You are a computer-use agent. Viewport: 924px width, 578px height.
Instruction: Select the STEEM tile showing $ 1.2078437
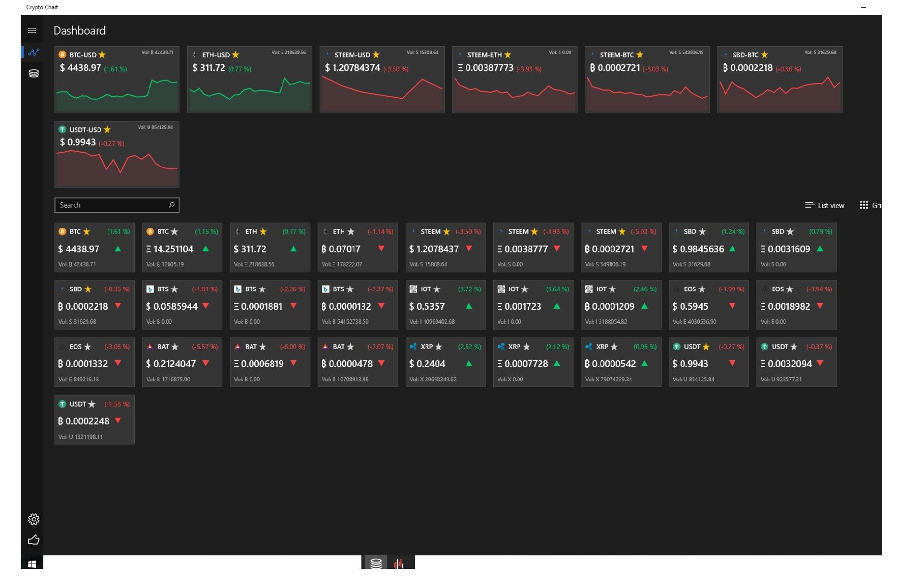[x=446, y=247]
